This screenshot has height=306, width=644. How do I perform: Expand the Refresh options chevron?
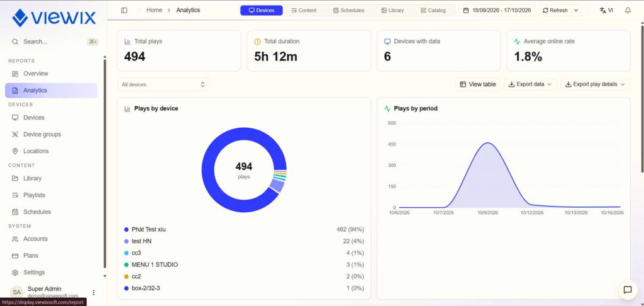576,10
